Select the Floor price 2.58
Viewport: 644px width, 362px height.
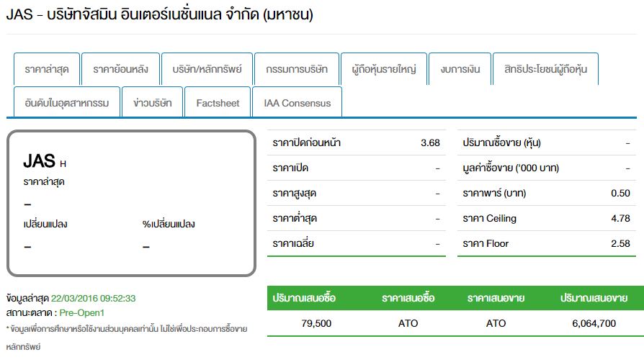tap(620, 243)
